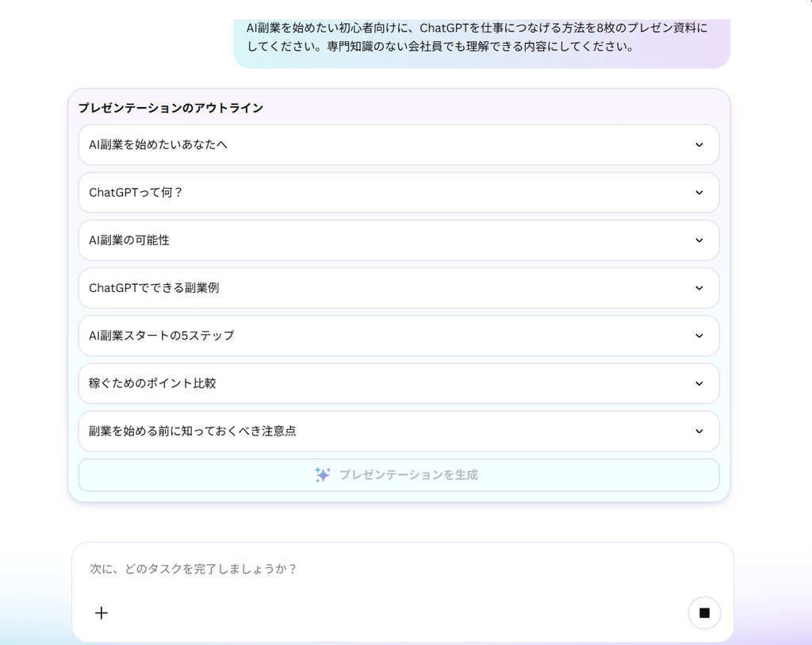Click the sparkle icon on generate button
This screenshot has height=645, width=812.
coord(322,474)
